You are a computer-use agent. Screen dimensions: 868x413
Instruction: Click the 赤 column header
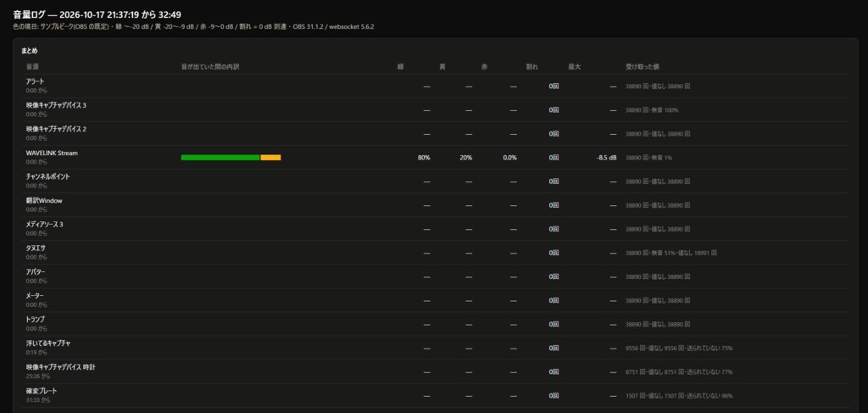tap(484, 66)
